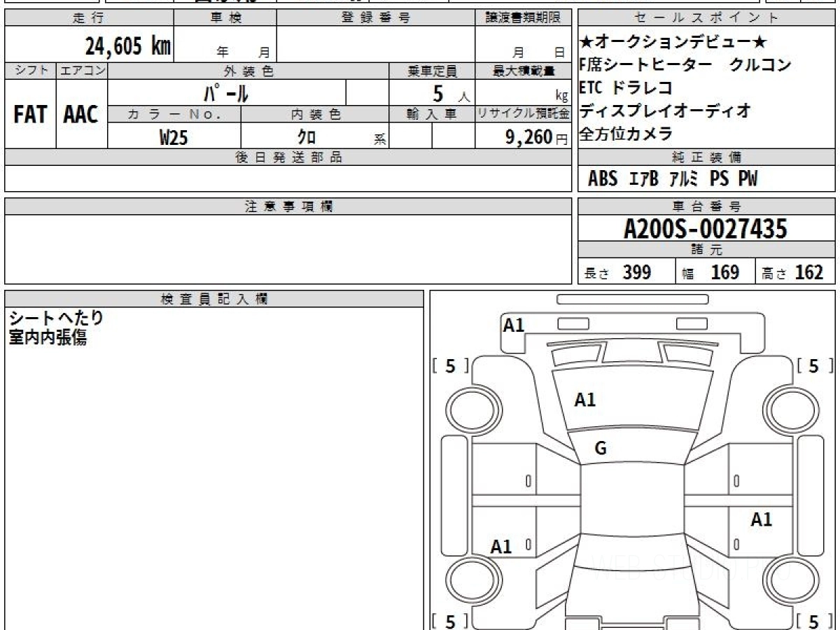Image resolution: width=840 pixels, height=630 pixels.
Task: Click the chassis number A200S-0027435
Action: [x=706, y=229]
